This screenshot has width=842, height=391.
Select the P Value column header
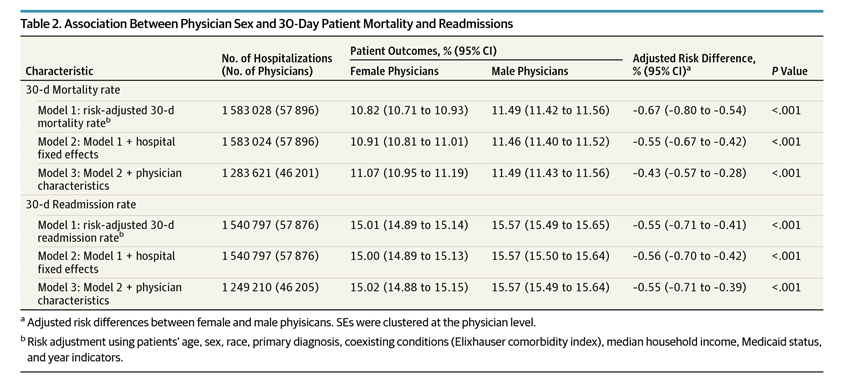[x=789, y=71]
